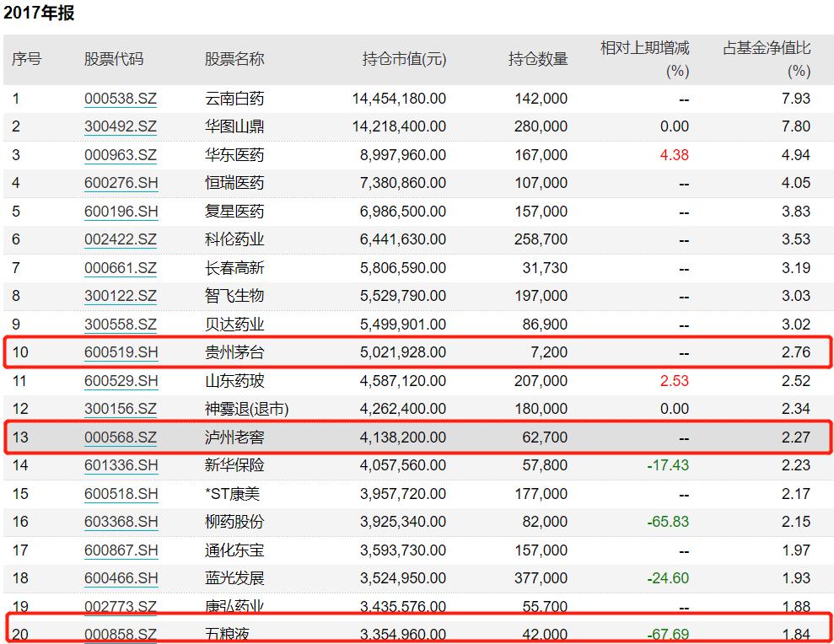Select stock name 蓝光发展
This screenshot has width=834, height=644.
(234, 578)
